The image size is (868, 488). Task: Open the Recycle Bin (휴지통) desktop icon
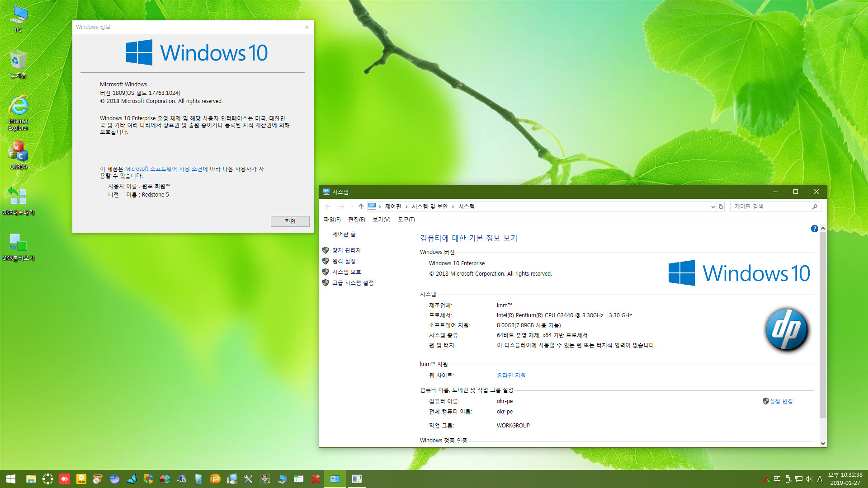pos(18,64)
